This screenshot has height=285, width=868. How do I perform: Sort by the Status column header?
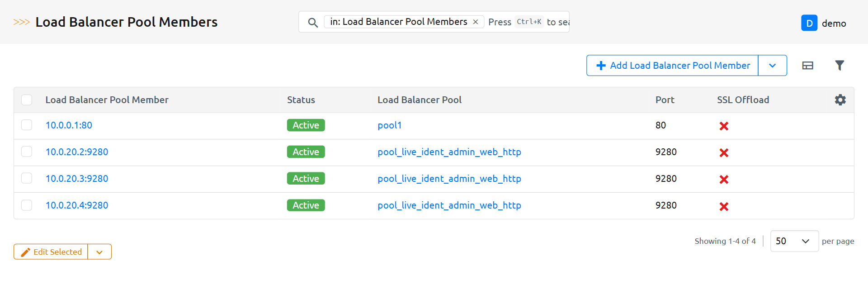pos(301,100)
